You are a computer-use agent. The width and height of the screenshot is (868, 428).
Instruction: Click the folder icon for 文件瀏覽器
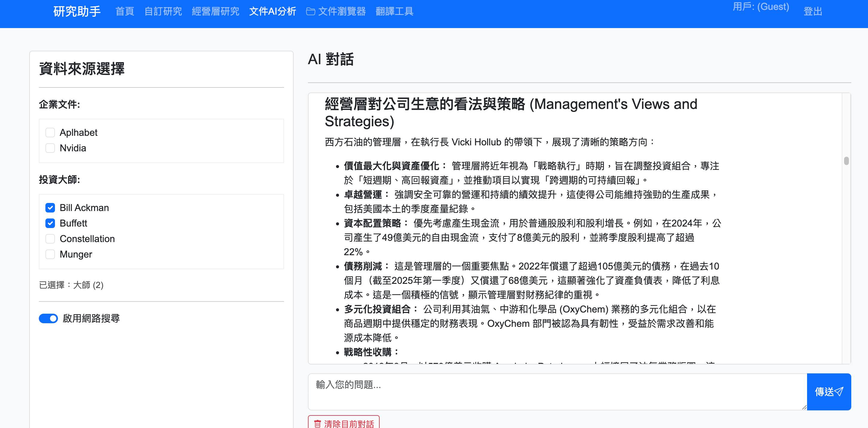point(310,11)
